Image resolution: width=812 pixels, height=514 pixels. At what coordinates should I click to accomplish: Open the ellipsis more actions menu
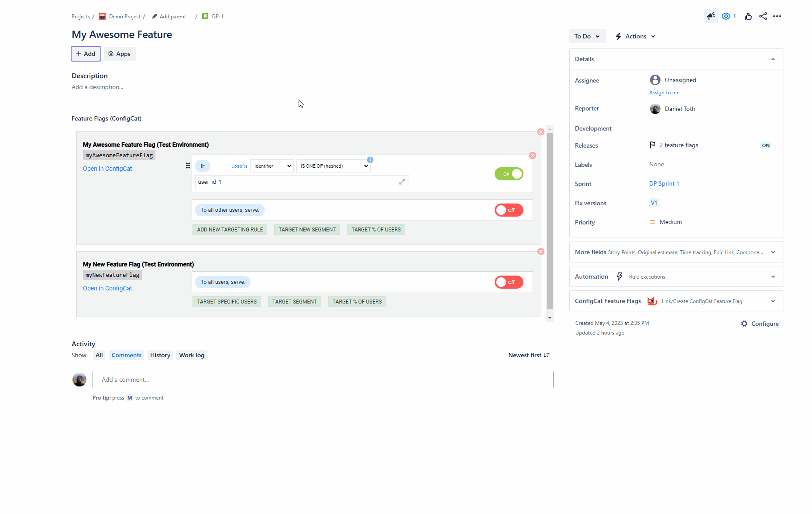pyautogui.click(x=778, y=16)
